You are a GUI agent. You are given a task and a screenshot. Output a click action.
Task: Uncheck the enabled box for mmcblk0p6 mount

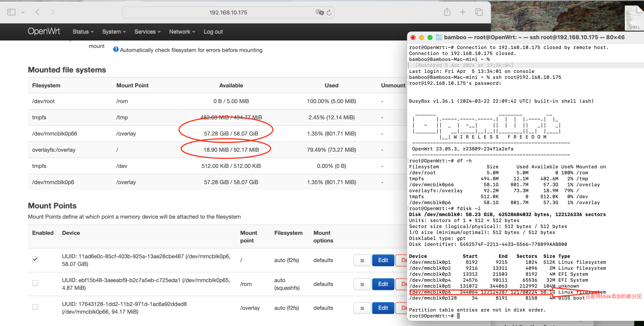[x=35, y=259]
